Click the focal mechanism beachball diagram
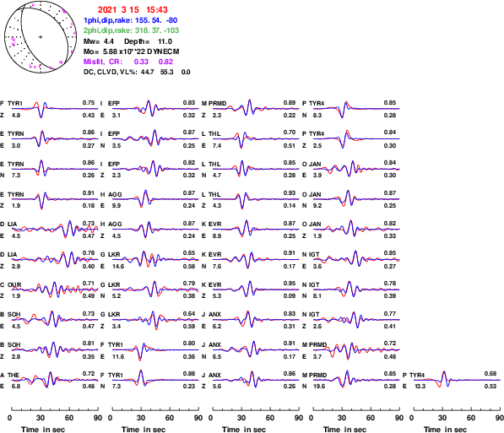 click(41, 37)
